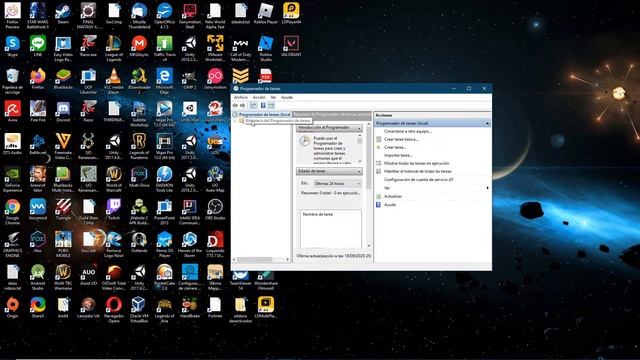The height and width of the screenshot is (360, 640).
Task: Open MEGAsync desktop icon
Action: [139, 46]
